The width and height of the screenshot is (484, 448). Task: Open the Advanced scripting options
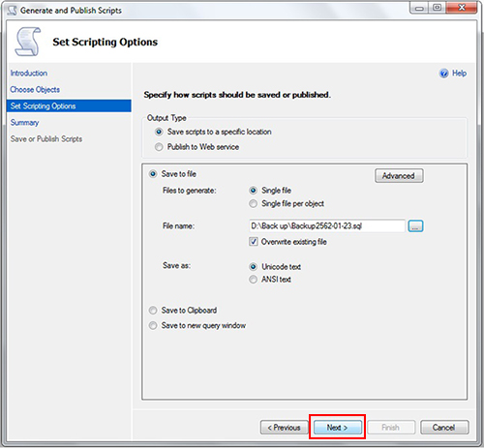point(399,176)
